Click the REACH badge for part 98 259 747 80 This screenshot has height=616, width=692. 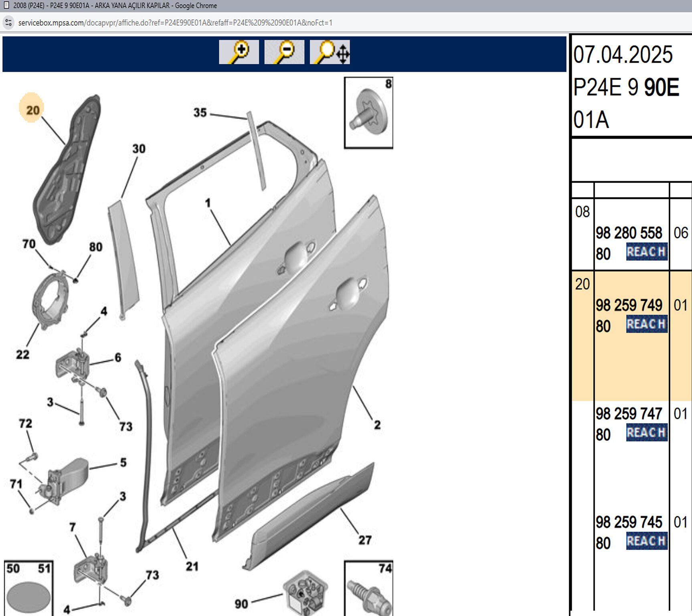point(646,433)
